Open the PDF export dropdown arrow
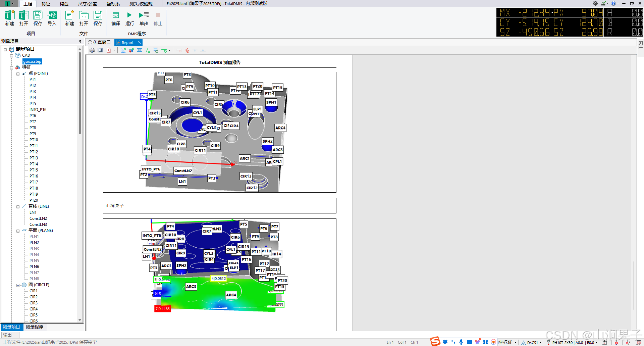Screen dimensions: 644x346 114,50
